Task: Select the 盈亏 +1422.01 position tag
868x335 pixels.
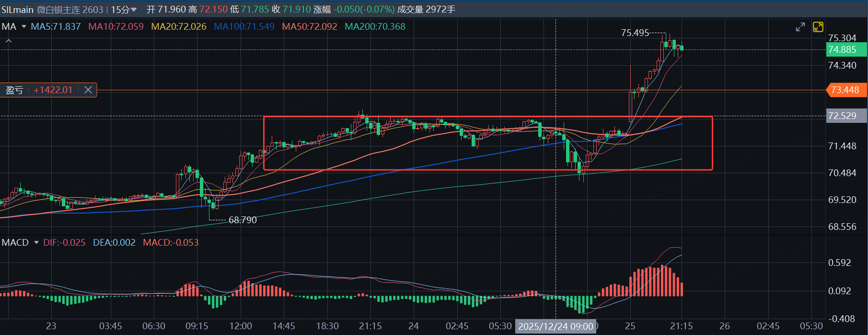Action: (x=48, y=90)
